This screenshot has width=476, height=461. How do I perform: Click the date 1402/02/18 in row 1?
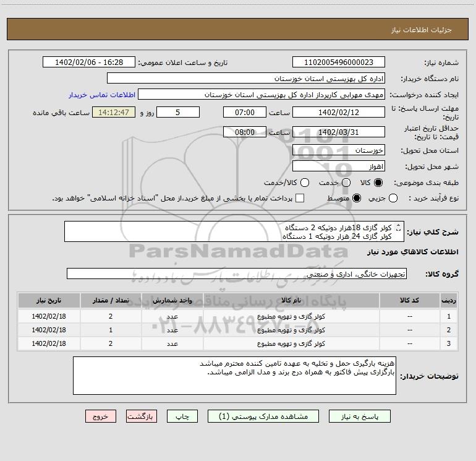[49, 316]
